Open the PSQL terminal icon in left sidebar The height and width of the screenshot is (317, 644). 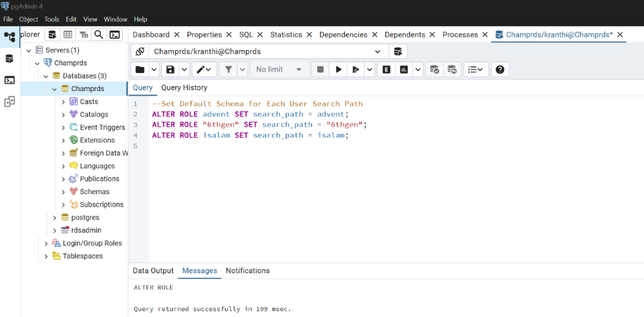click(10, 80)
